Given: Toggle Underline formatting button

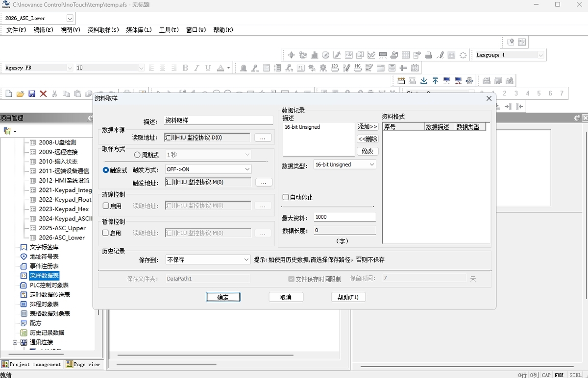Looking at the screenshot, I should (208, 68).
